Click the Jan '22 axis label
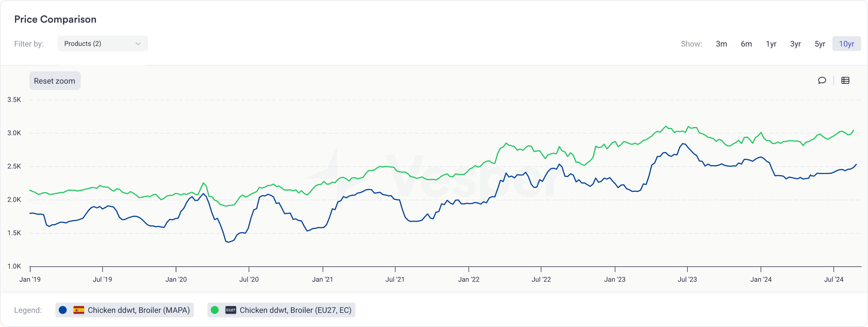 point(469,280)
